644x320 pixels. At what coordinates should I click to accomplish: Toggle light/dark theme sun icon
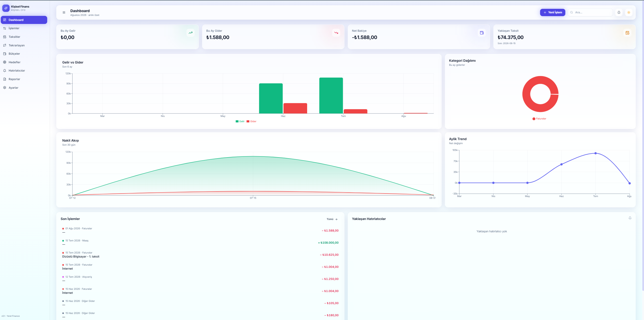tap(629, 12)
